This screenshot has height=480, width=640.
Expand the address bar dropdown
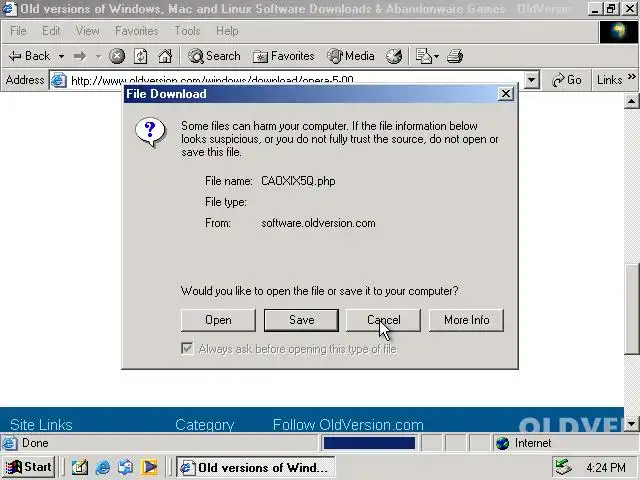pyautogui.click(x=531, y=80)
